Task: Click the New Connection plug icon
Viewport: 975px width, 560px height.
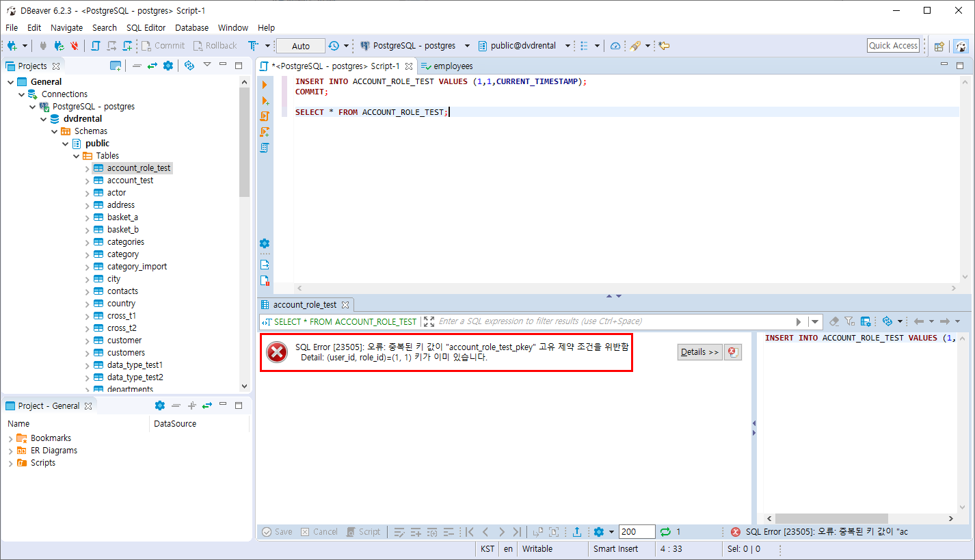Action: click(x=12, y=46)
